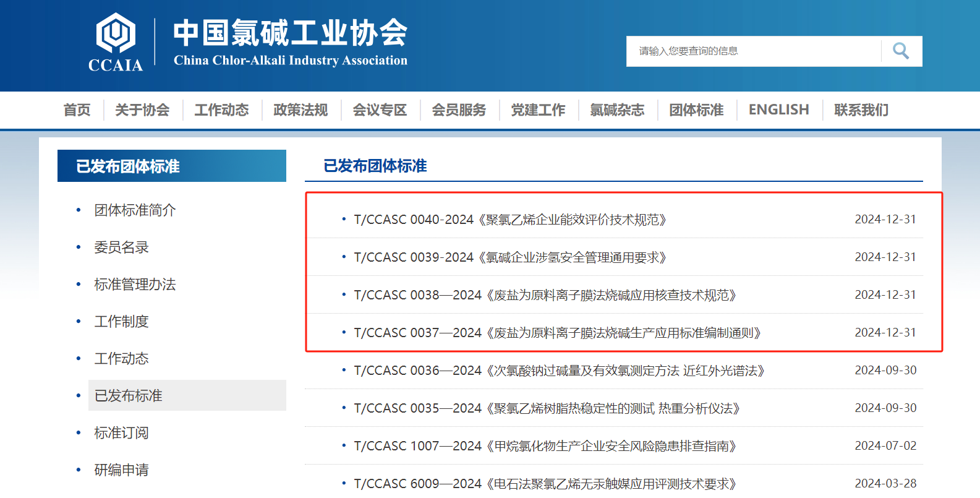The image size is (980, 498).
Task: Open T/CCASC 0036—2024 次氯酸钠 standard
Action: 559,371
